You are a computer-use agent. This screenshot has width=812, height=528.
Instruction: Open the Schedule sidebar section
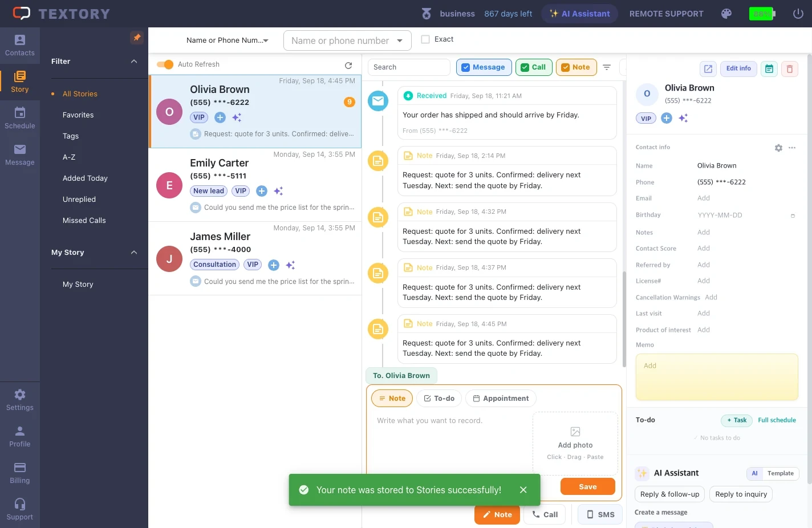click(20, 119)
